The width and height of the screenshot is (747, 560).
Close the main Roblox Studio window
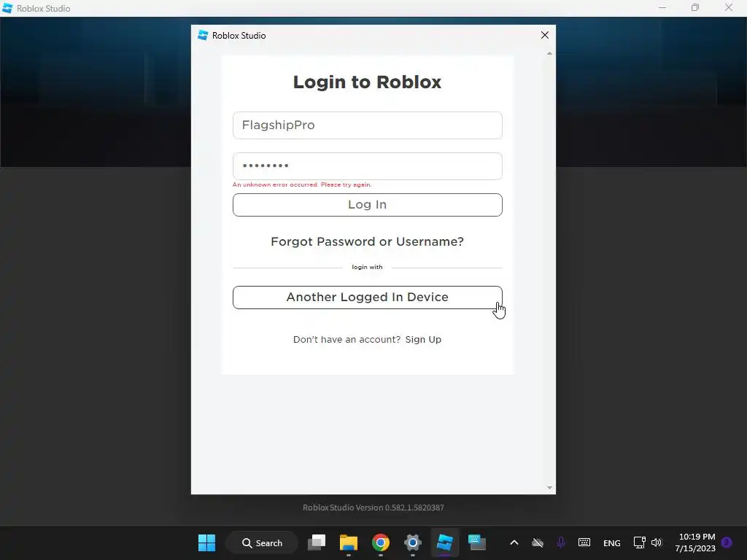click(x=729, y=7)
